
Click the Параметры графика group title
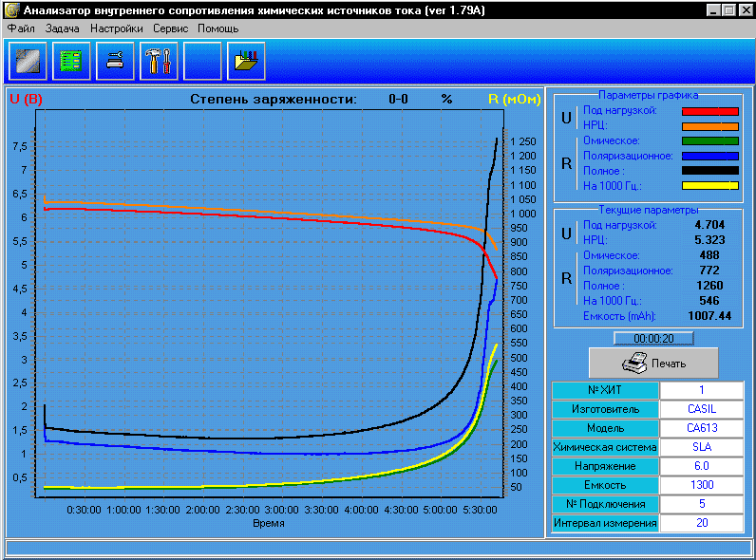[x=648, y=95]
